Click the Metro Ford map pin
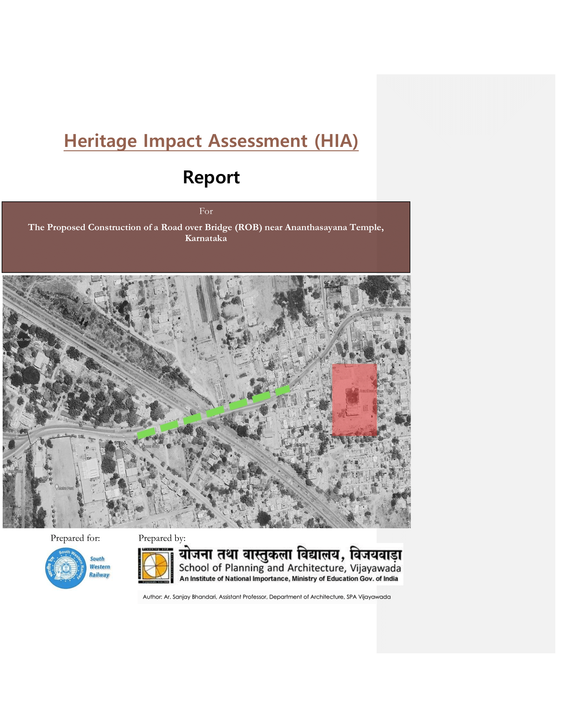 click(x=57, y=487)
